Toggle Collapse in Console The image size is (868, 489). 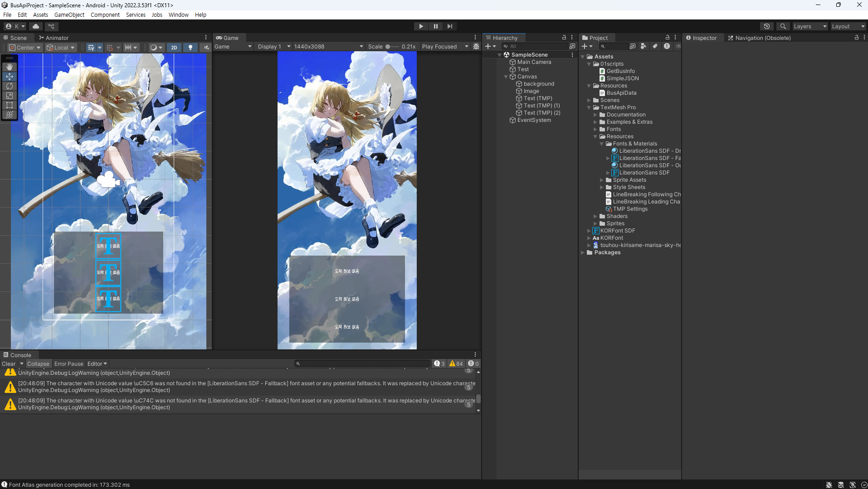point(38,364)
